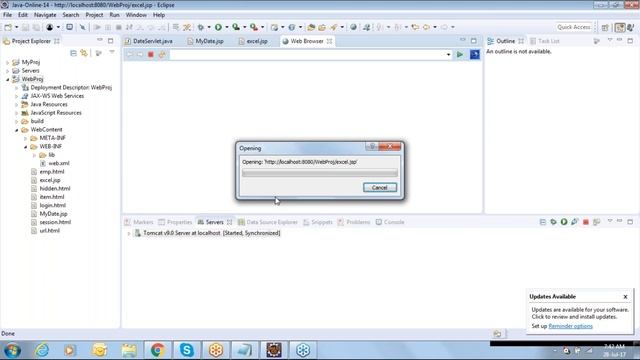Switch to the MyDate.jsp editor tab

point(205,41)
